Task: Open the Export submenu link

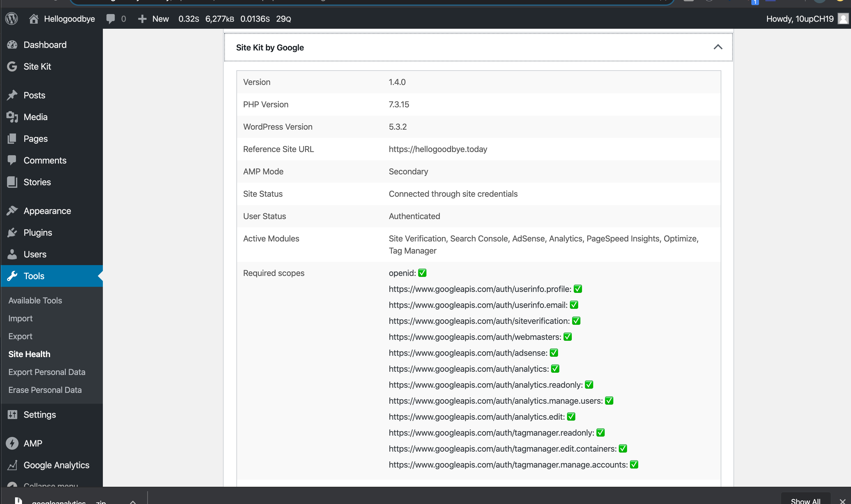Action: point(20,336)
